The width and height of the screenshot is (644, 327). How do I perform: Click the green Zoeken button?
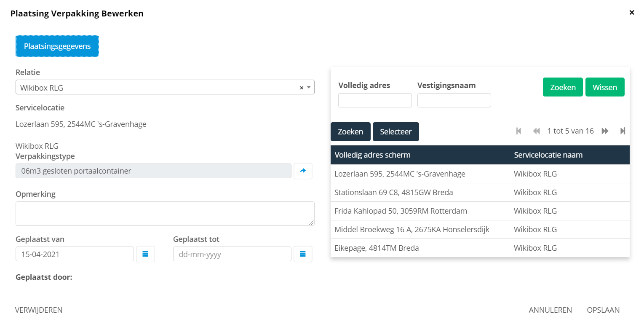click(563, 87)
